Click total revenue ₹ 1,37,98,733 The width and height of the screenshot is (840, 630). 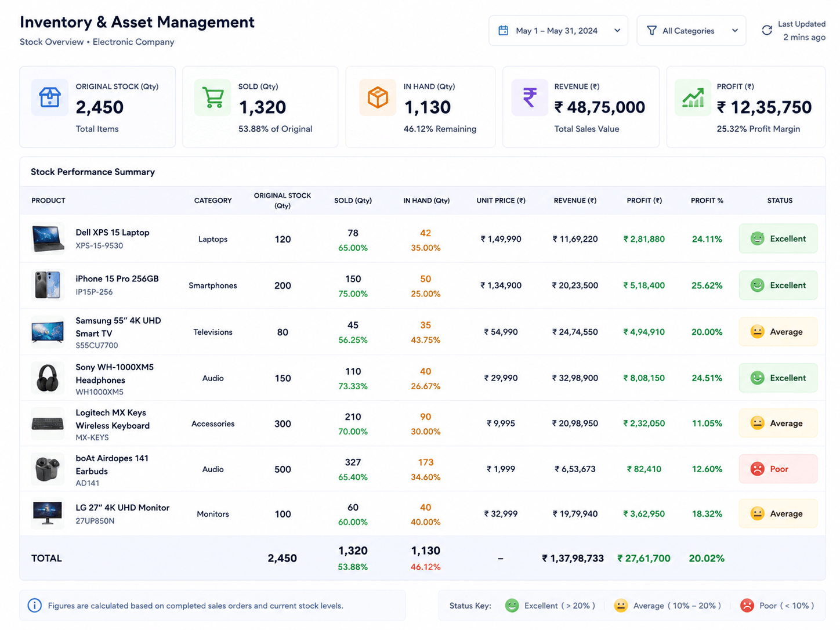coord(573,558)
